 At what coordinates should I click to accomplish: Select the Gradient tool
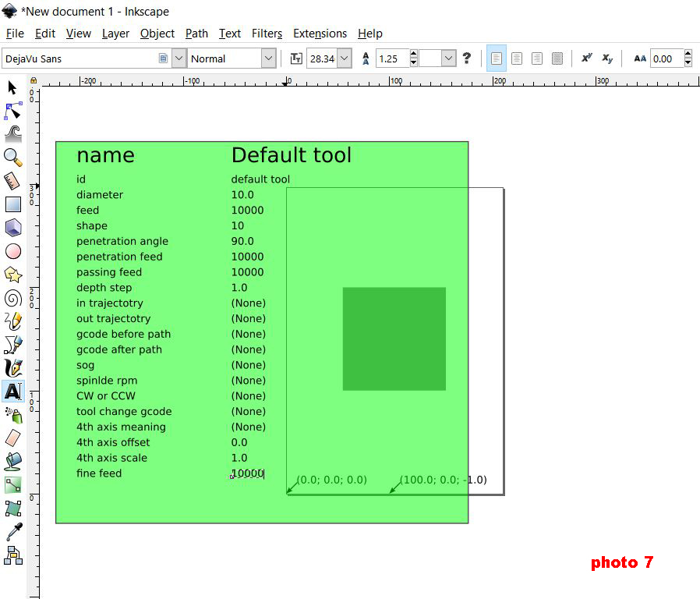(13, 484)
